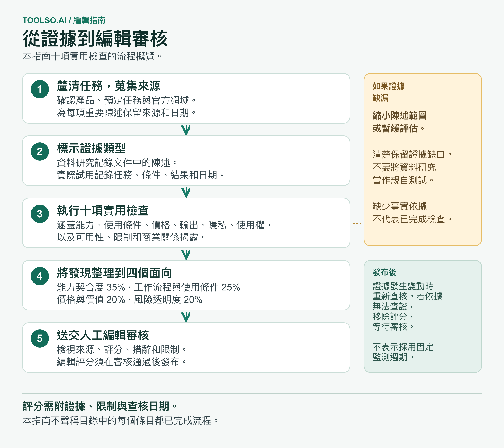The image size is (504, 448).
Task: Click text 不表示採用固定監測週期
Action: (403, 352)
